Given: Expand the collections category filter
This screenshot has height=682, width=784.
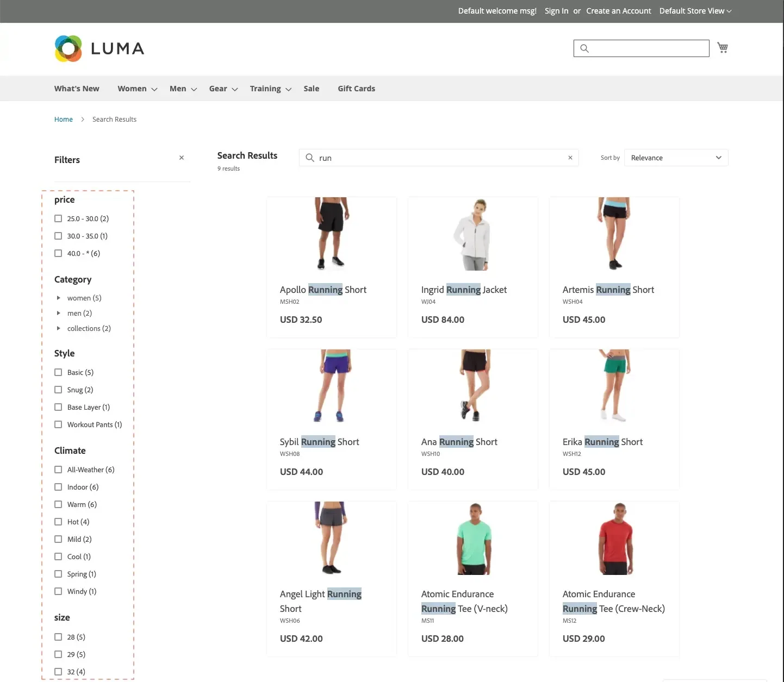Looking at the screenshot, I should 59,328.
